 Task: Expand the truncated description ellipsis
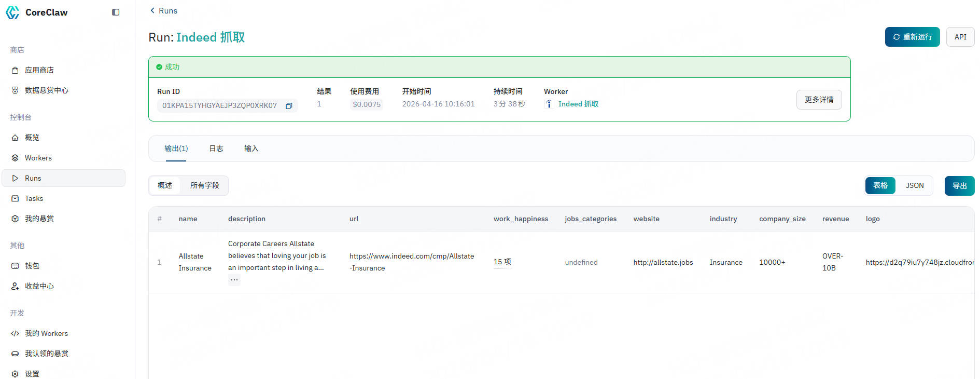(x=234, y=280)
